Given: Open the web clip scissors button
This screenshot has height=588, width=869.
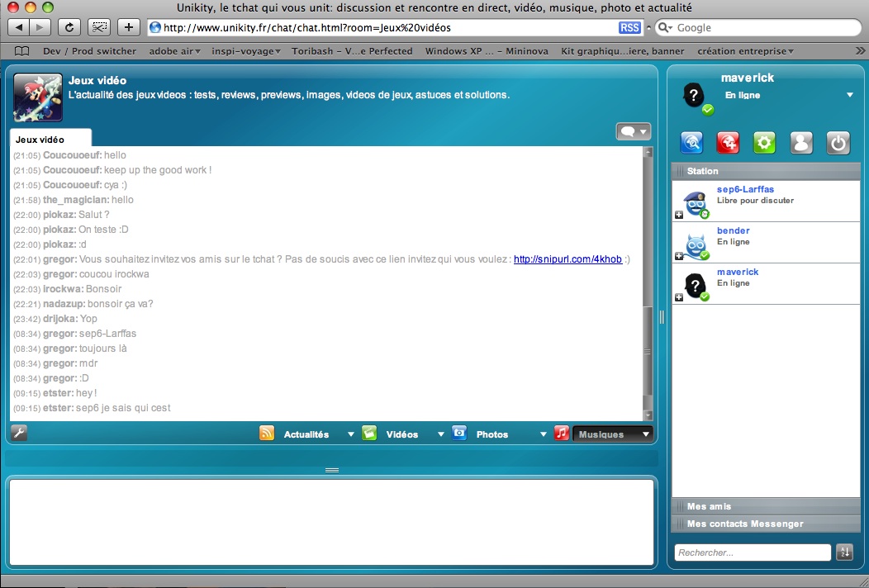Looking at the screenshot, I should (x=99, y=27).
